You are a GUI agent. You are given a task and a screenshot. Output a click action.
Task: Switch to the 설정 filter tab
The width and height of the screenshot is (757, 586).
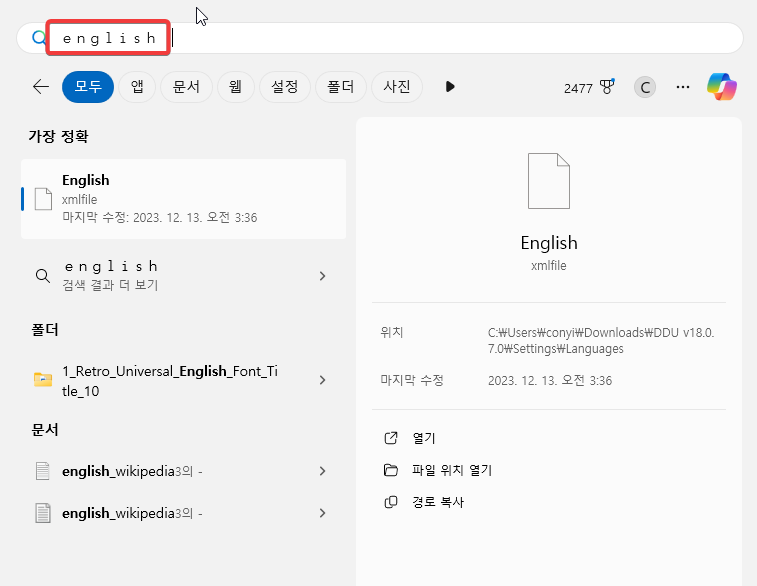285,87
